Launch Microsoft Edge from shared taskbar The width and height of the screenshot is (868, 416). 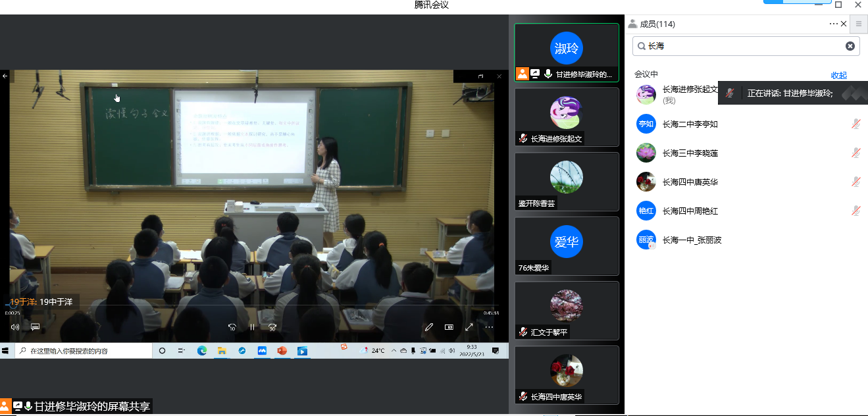click(x=202, y=351)
